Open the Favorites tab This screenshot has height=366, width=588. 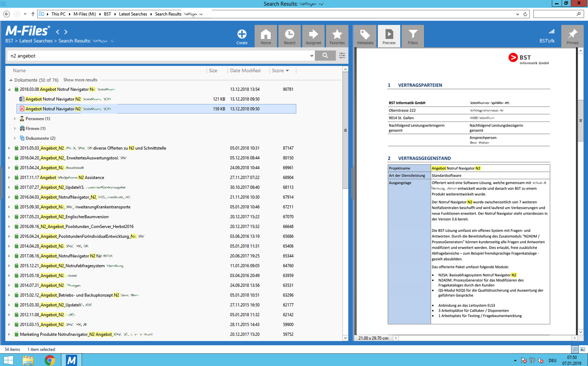[337, 36]
